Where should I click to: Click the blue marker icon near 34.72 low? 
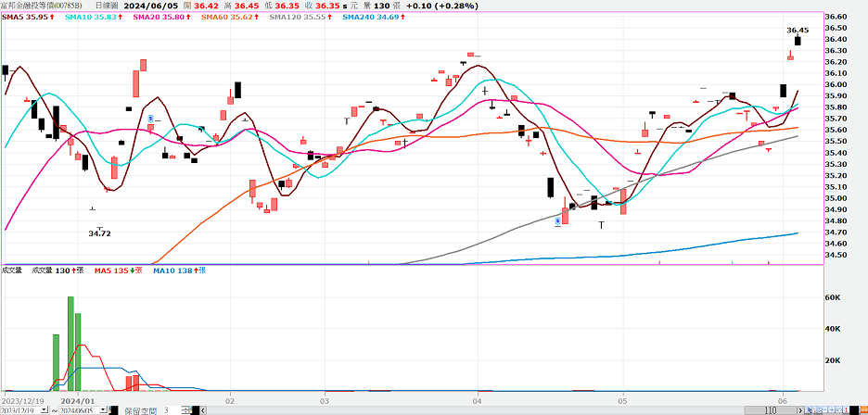(558, 221)
